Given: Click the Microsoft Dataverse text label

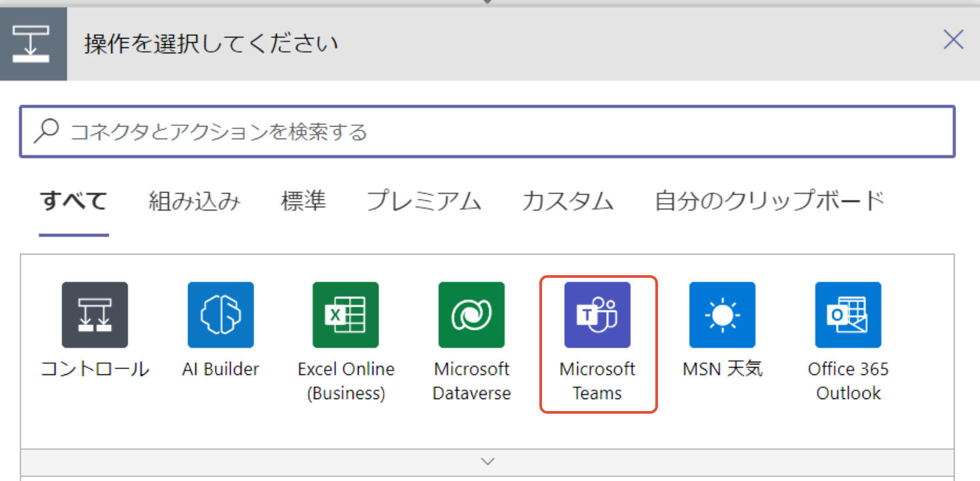Looking at the screenshot, I should 471,381.
